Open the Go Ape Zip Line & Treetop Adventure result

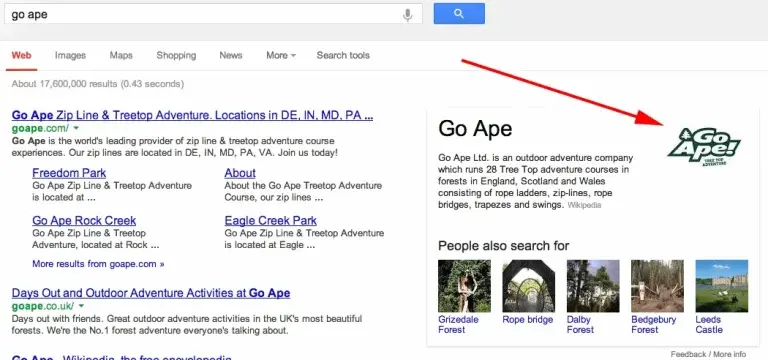click(x=192, y=115)
